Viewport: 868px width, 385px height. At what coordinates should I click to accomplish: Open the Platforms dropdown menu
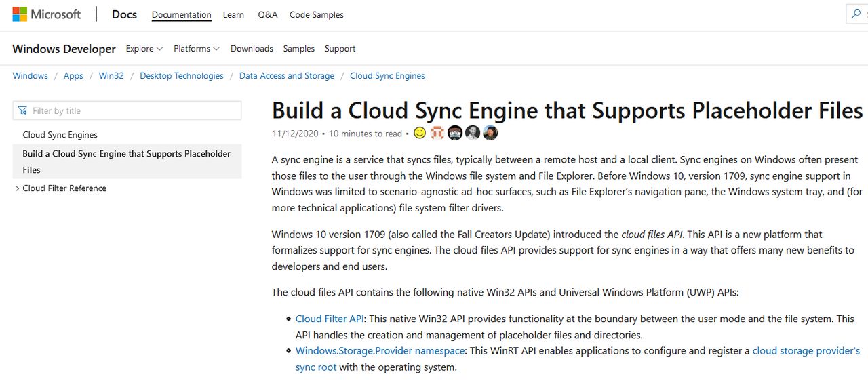197,49
